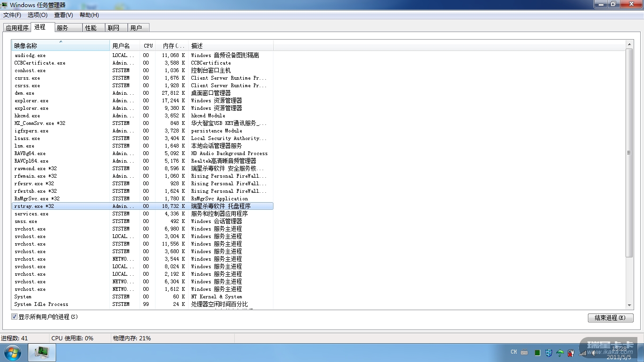The width and height of the screenshot is (644, 362).
Task: Click the green CPU meter tray icon
Action: click(537, 352)
